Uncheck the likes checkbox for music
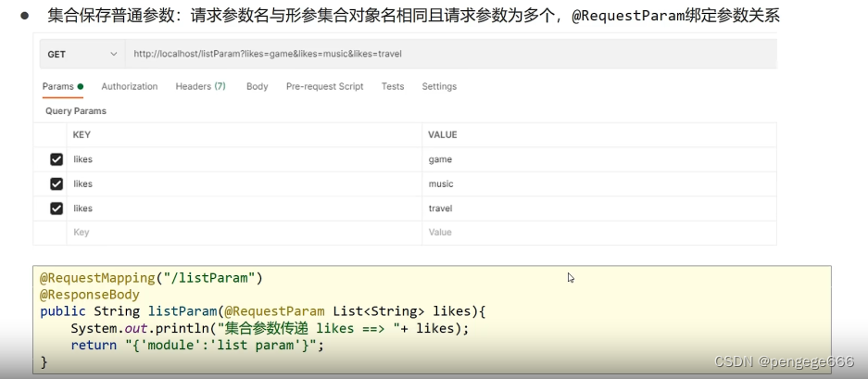The image size is (868, 379). (x=57, y=184)
